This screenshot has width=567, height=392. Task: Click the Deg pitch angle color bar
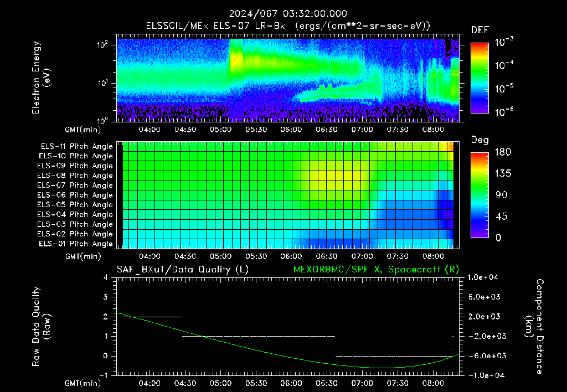click(480, 195)
